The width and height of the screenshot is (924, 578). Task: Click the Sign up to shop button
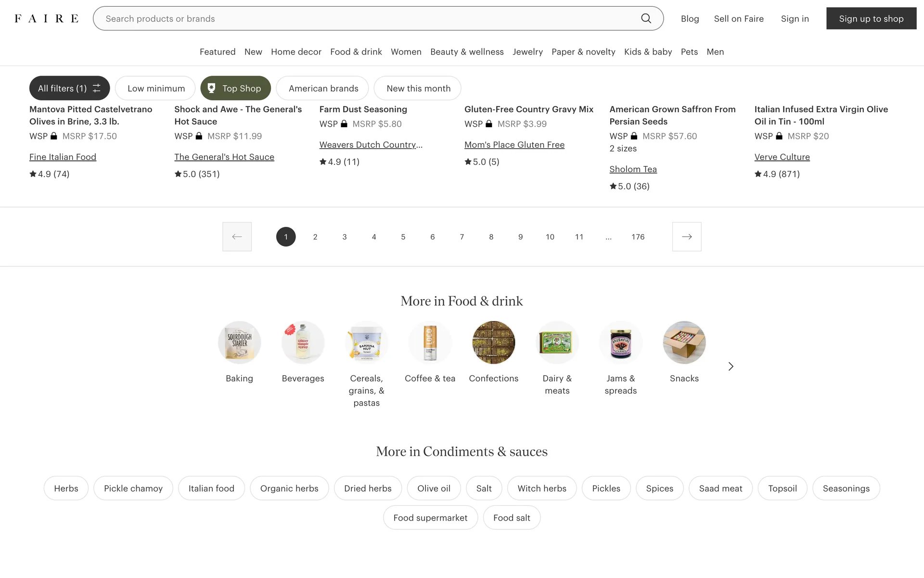[871, 19]
